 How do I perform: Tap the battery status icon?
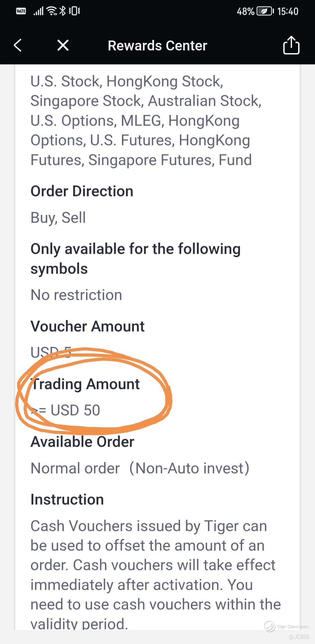coord(265,11)
